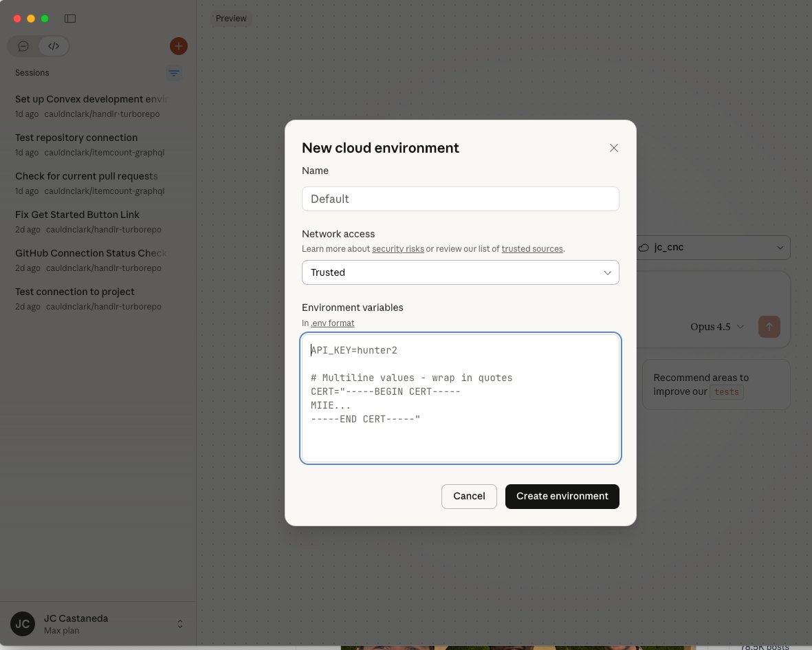Cancel the new environment dialog
Image resolution: width=812 pixels, height=650 pixels.
pyautogui.click(x=469, y=496)
